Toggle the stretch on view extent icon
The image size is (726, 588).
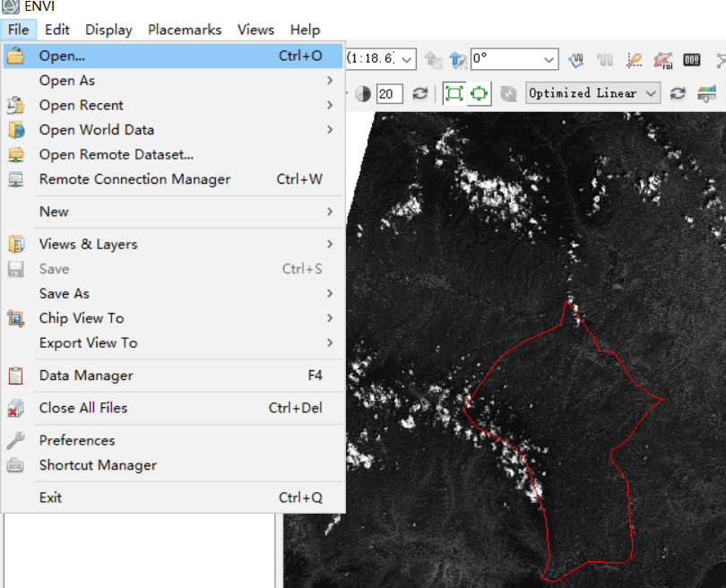coord(480,93)
